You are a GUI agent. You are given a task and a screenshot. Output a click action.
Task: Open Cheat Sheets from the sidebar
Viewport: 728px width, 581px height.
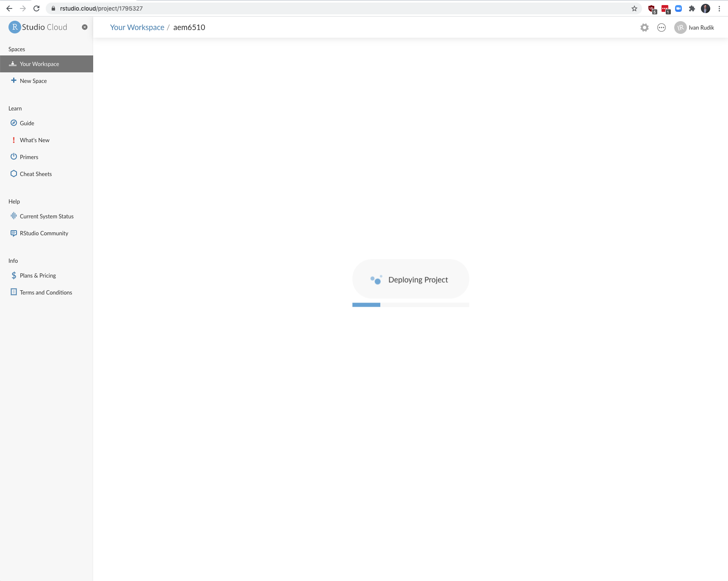pos(36,174)
